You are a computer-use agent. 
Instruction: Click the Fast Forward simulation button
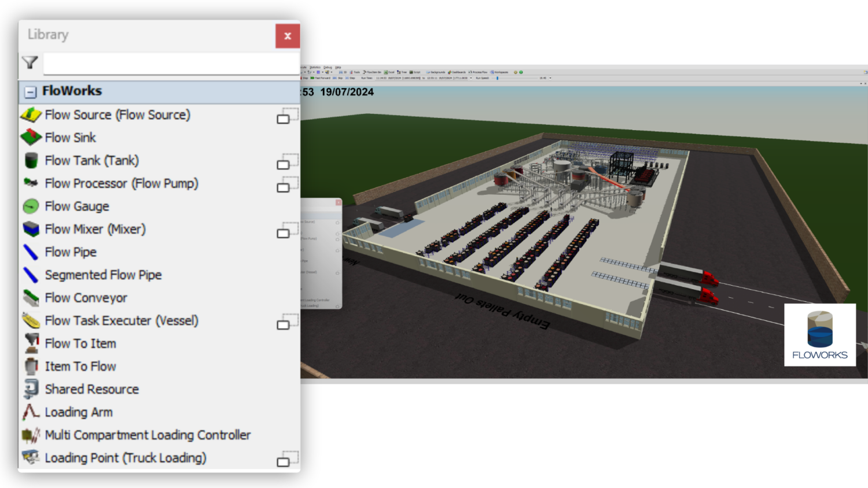click(322, 79)
